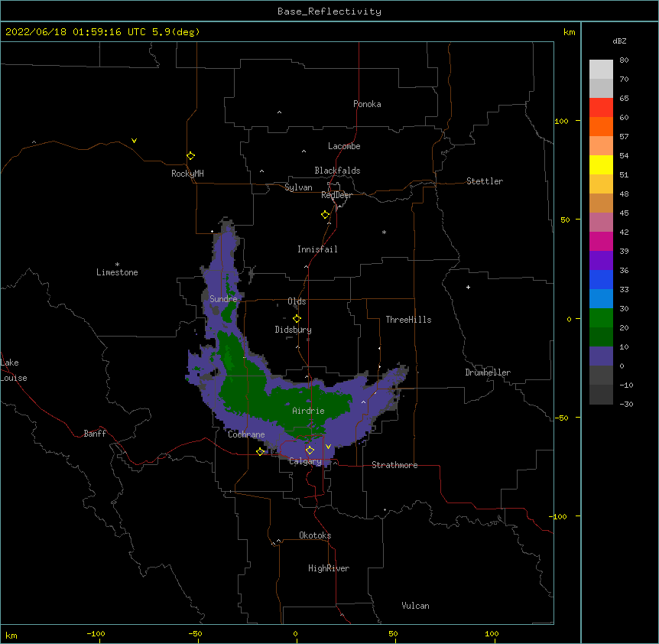
Task: Select the magenta 42 dBZ legend swatch
Action: coord(601,241)
